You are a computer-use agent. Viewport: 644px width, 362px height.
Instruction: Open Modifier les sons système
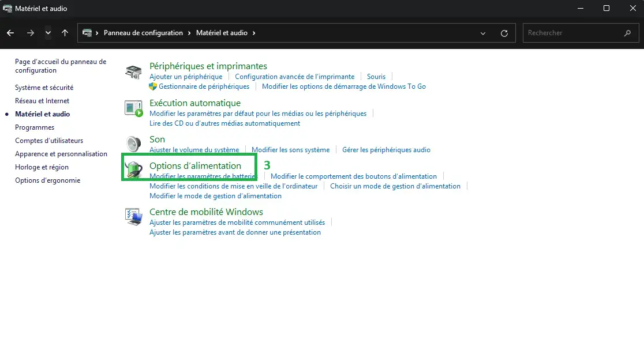tap(290, 150)
